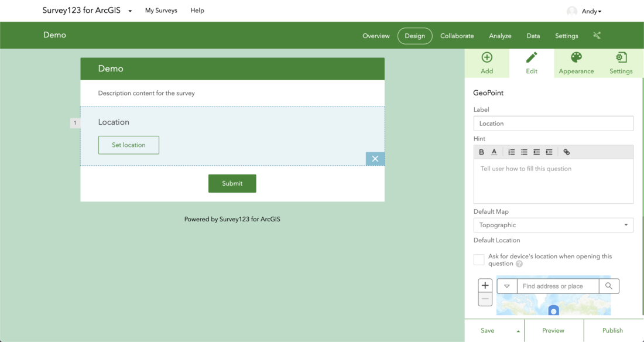Image resolution: width=644 pixels, height=342 pixels.
Task: Click the Label input field
Action: click(x=553, y=124)
